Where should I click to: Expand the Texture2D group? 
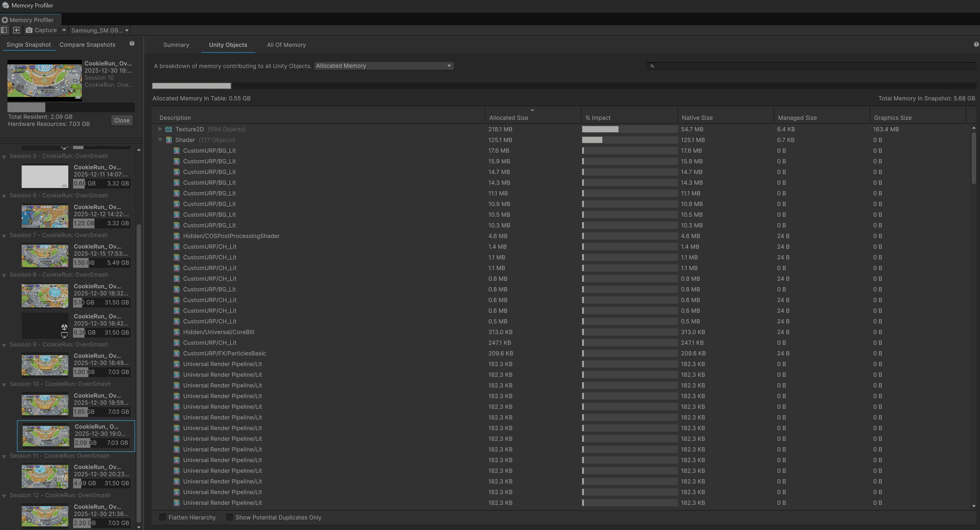pos(160,129)
